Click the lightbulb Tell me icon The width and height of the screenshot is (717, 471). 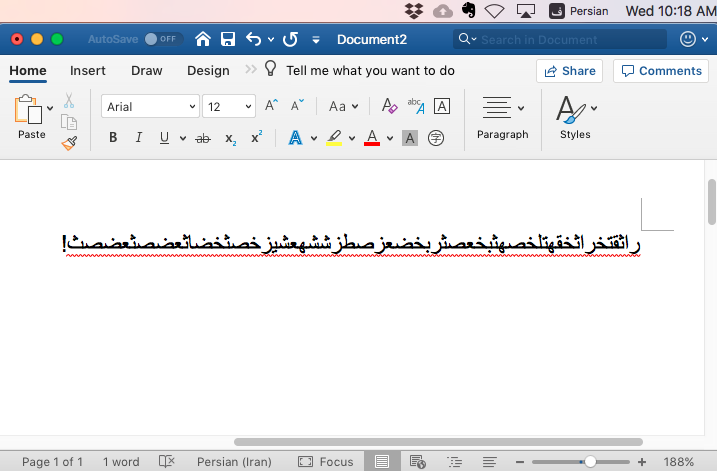[271, 69]
